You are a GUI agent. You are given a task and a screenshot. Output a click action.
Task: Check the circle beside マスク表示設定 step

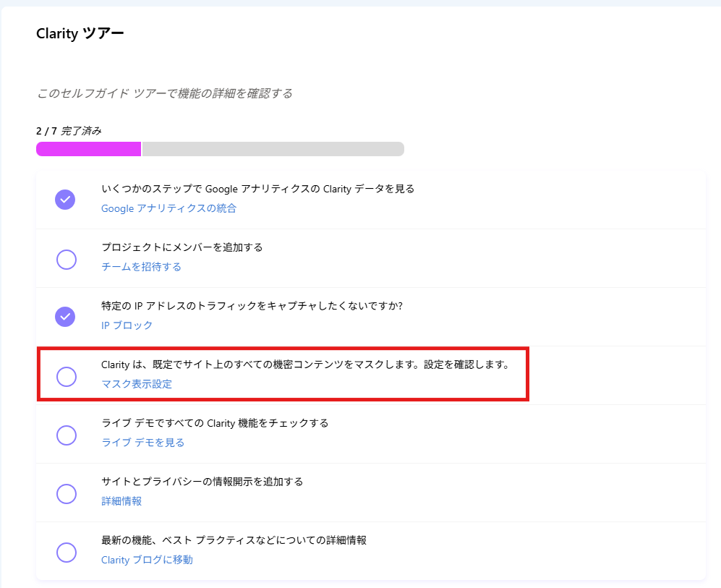pyautogui.click(x=67, y=377)
